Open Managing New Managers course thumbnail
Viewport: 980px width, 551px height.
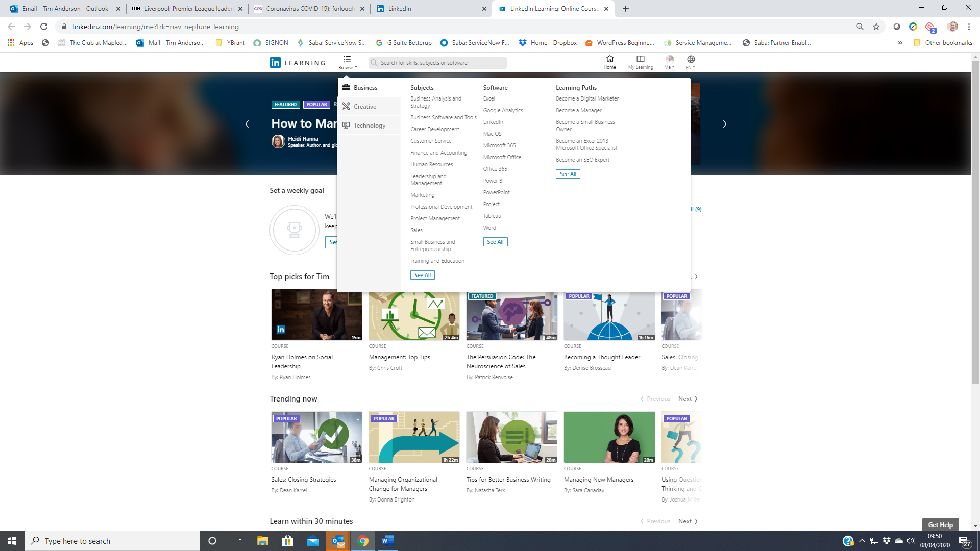point(609,437)
